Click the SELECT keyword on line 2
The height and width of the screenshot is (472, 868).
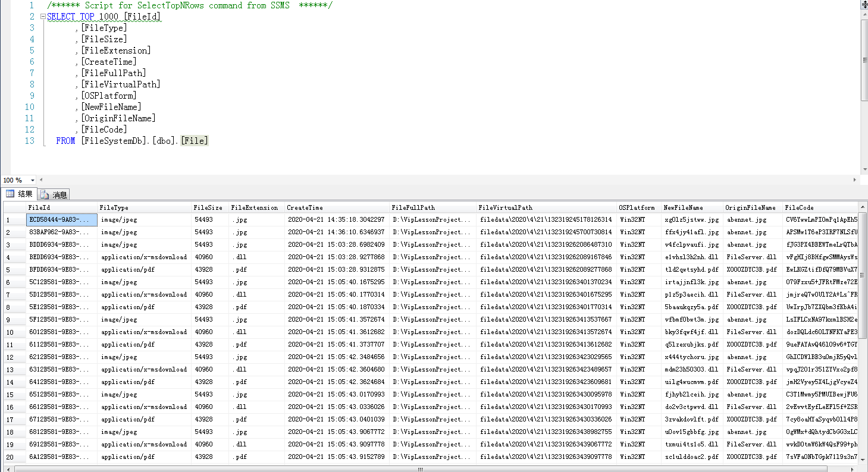pyautogui.click(x=61, y=17)
